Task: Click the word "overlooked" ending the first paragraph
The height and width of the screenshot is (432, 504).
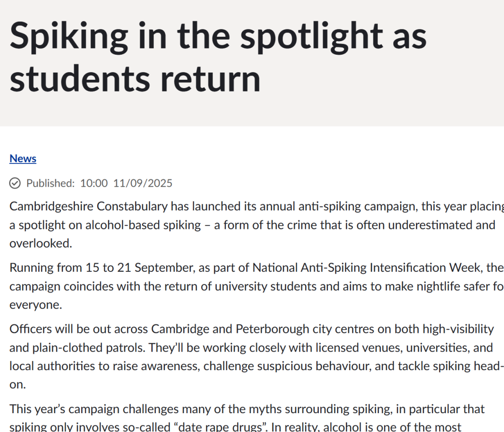Action: (x=39, y=243)
